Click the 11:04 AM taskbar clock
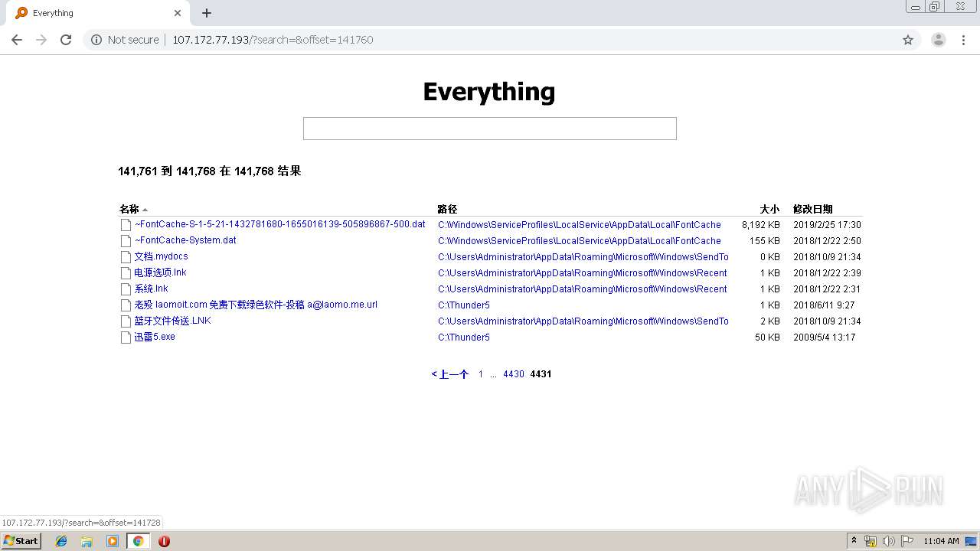980x551 pixels. click(x=941, y=541)
